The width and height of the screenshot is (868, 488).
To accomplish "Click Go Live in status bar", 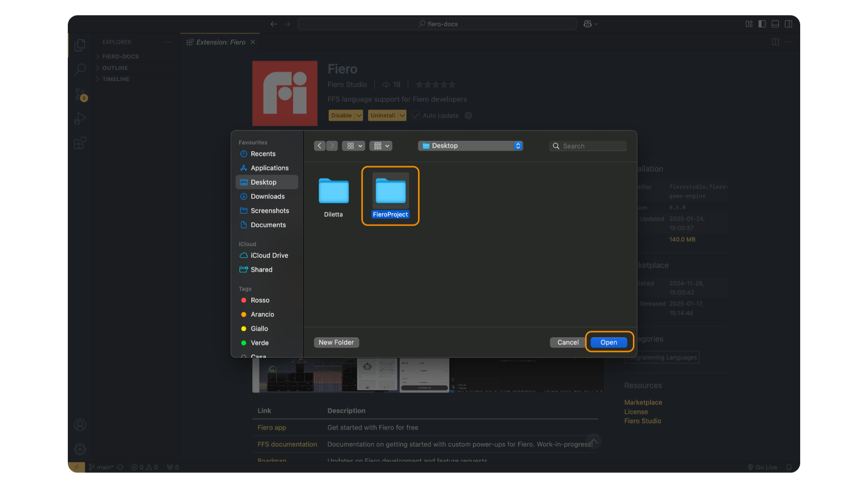I will click(x=762, y=467).
